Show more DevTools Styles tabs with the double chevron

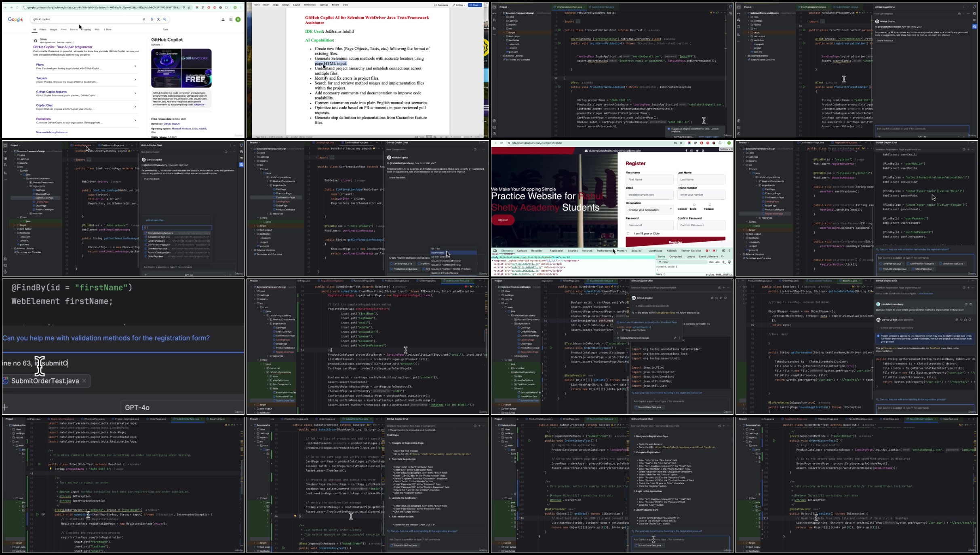click(x=723, y=257)
